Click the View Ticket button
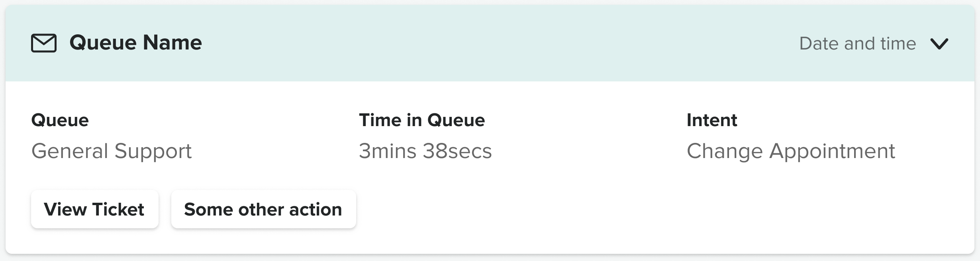980x261 pixels. tap(94, 210)
